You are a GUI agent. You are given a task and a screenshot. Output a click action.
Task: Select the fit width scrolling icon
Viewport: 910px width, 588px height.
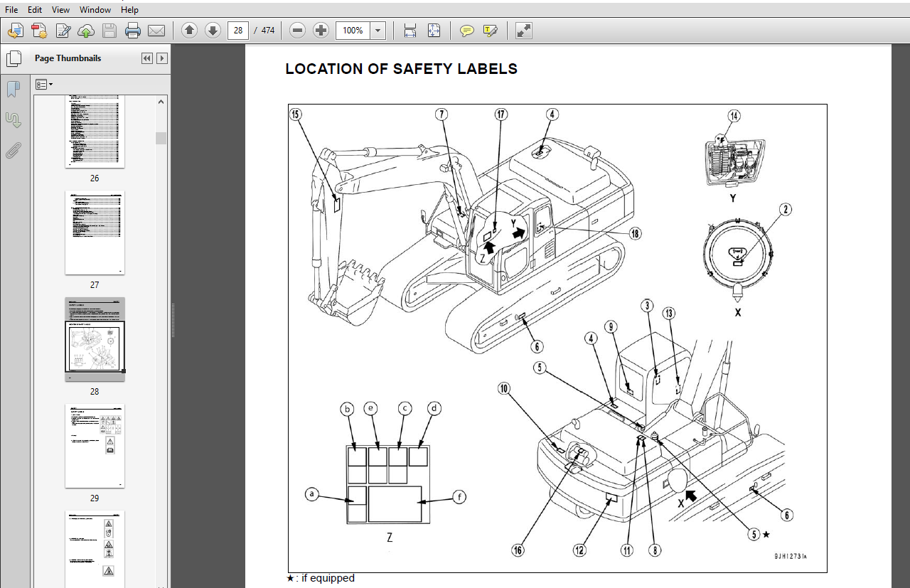coord(410,31)
